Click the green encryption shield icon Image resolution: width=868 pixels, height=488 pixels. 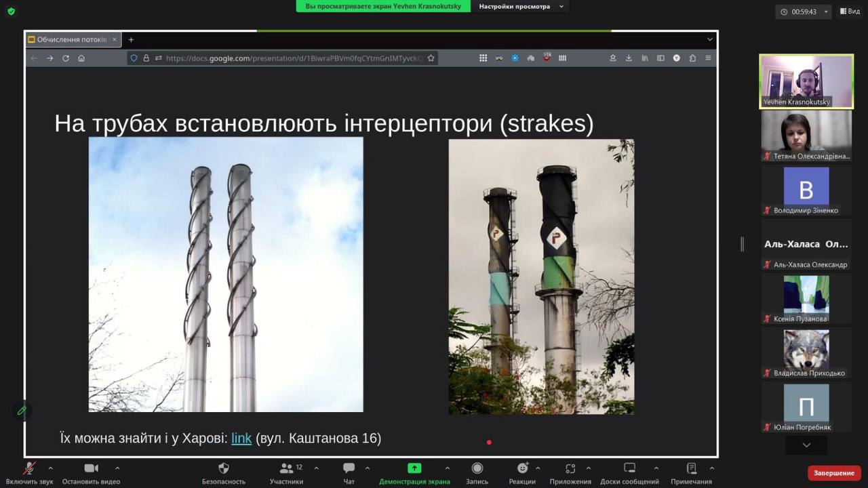[x=11, y=11]
